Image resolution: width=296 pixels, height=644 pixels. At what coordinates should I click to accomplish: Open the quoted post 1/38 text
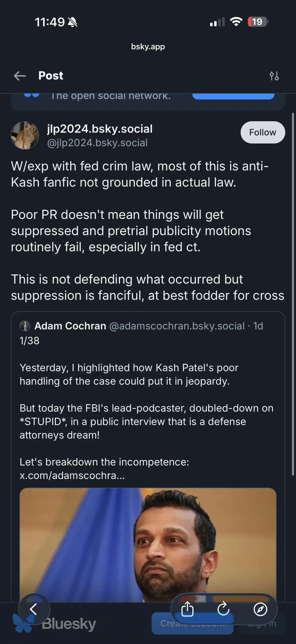click(x=29, y=340)
